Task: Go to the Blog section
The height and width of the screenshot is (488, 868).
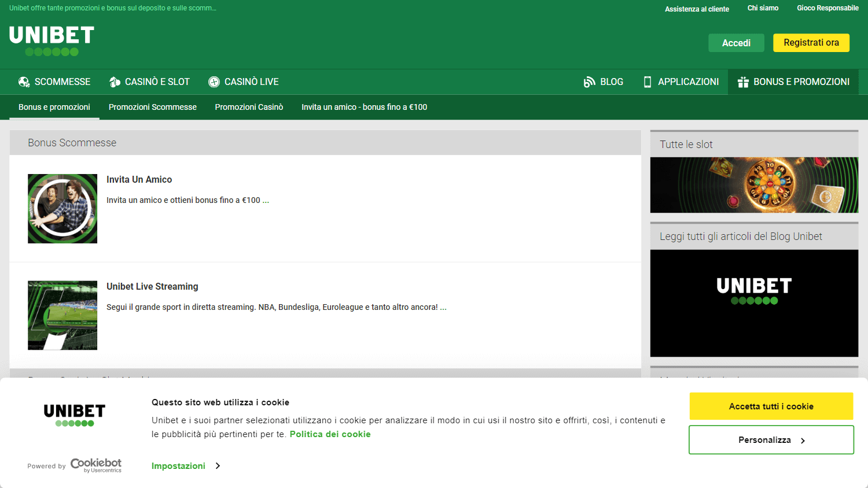Action: click(604, 82)
